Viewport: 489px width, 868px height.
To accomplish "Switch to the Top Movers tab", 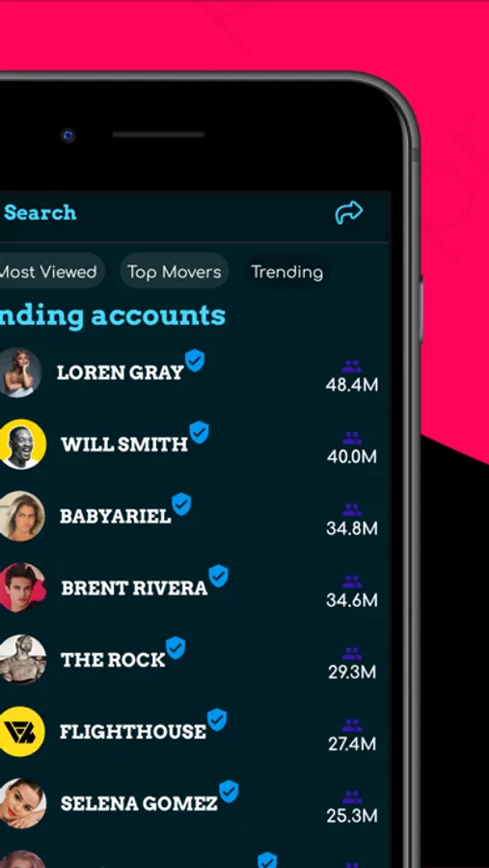I will coord(175,272).
